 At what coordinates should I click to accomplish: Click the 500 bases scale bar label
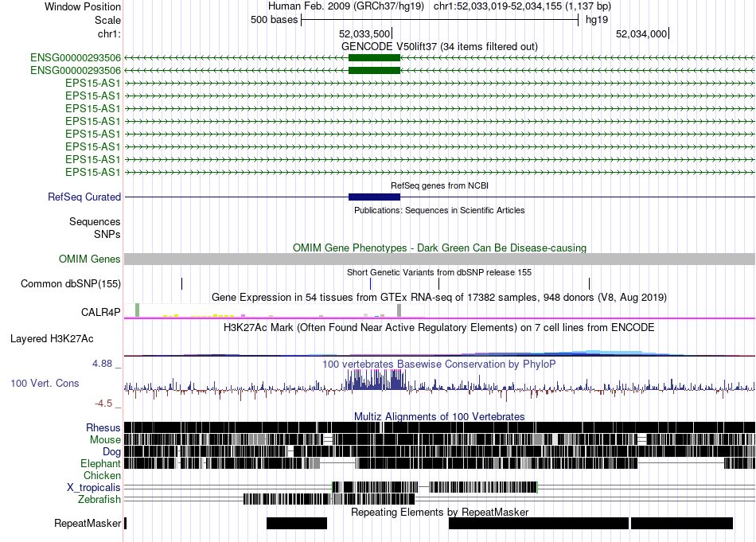274,20
